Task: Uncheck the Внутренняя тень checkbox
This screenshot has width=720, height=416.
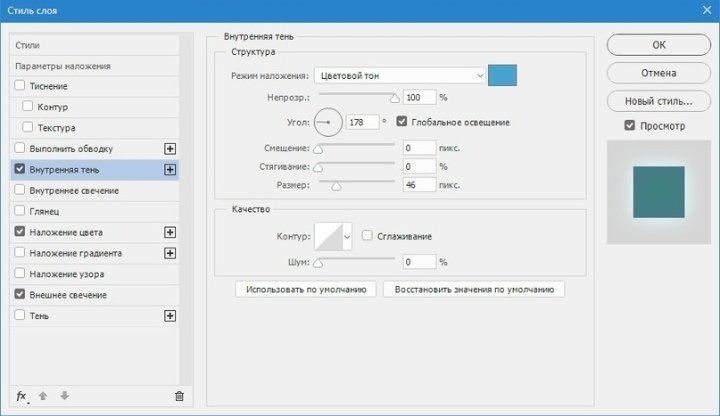Action: click(x=20, y=169)
